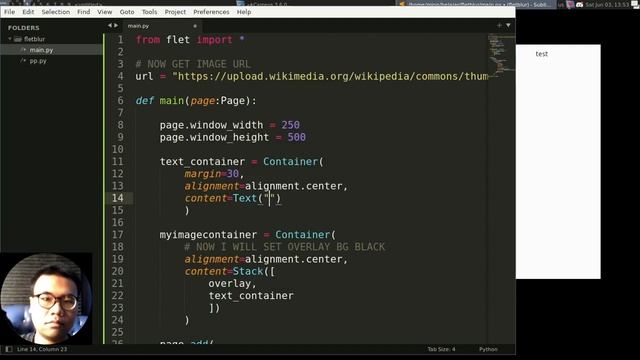640x360 pixels.
Task: Click line number 6 in the gutter
Action: tap(120, 100)
